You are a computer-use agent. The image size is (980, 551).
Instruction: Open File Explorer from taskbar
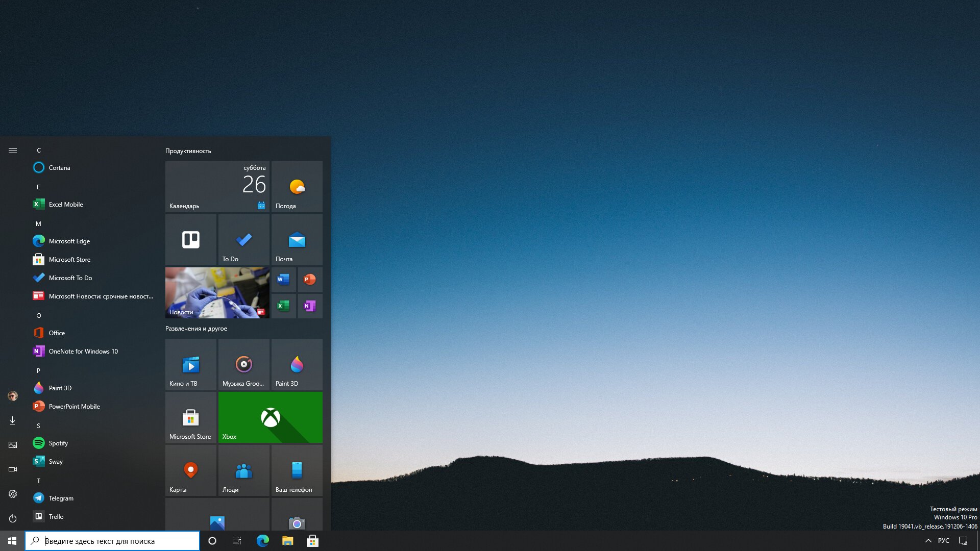pyautogui.click(x=288, y=541)
